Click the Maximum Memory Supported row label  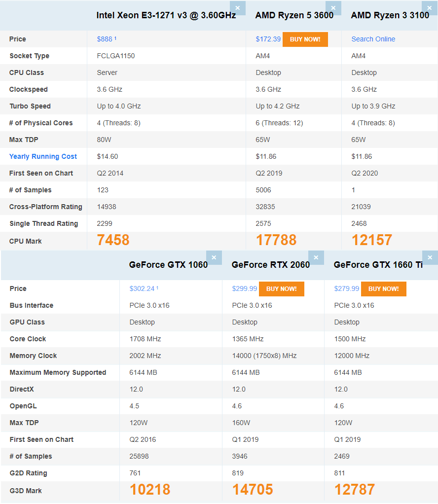58,372
